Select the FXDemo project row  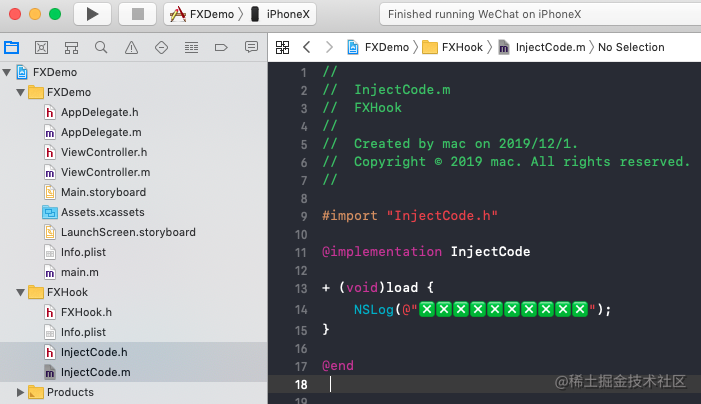(134, 72)
